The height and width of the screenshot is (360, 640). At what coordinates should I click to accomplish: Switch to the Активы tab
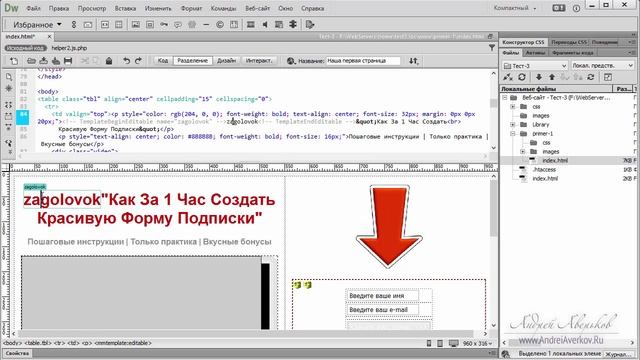[536, 53]
